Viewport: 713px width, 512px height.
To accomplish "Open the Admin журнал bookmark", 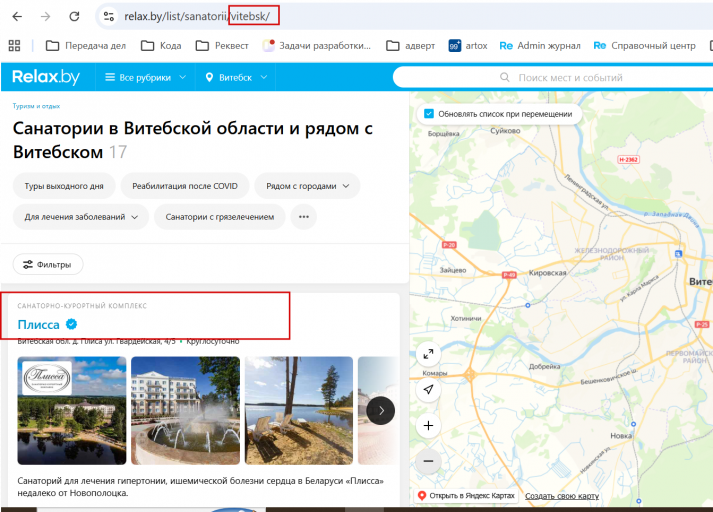I will click(540, 45).
